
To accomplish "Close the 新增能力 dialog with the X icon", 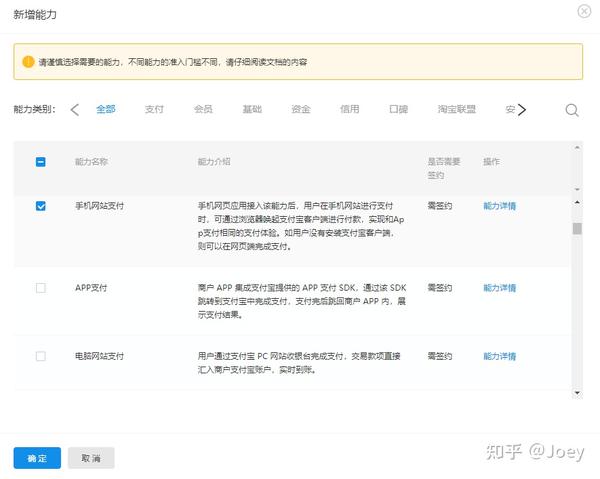I will (584, 11).
